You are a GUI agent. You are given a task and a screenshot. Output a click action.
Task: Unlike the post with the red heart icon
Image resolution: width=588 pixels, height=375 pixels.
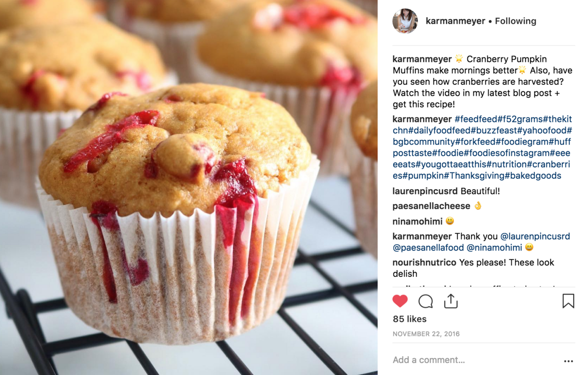[x=400, y=301]
